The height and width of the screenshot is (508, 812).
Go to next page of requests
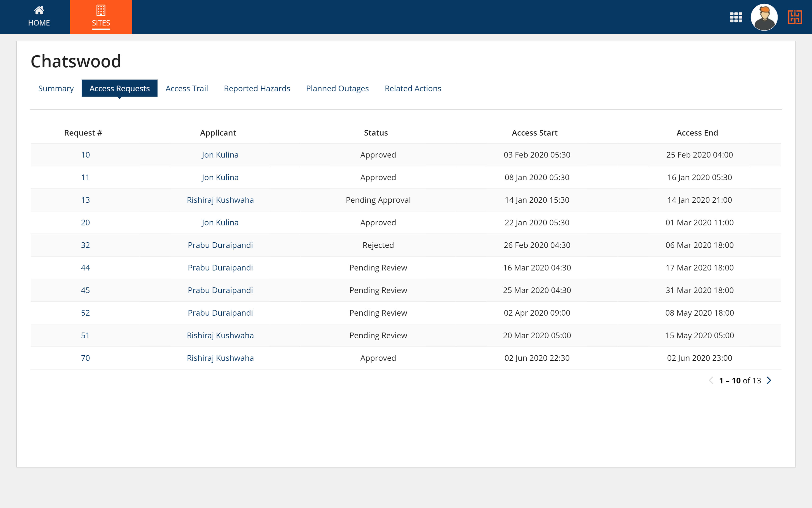(769, 380)
